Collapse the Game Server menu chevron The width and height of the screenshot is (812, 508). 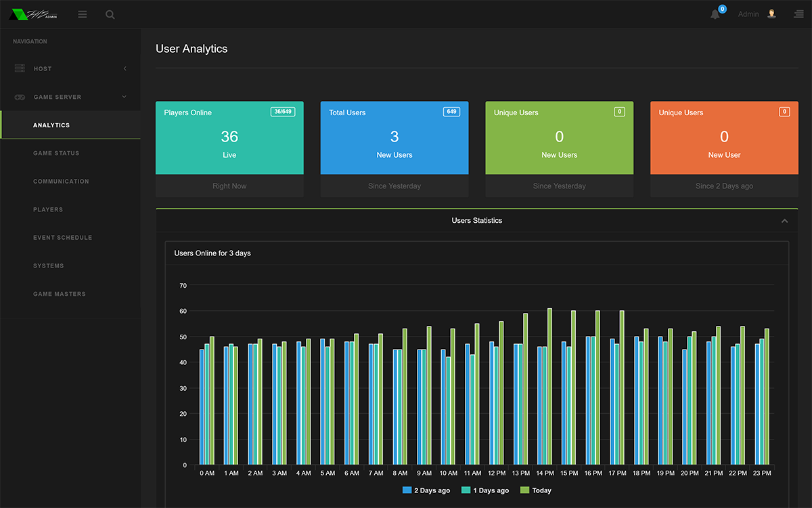click(125, 97)
